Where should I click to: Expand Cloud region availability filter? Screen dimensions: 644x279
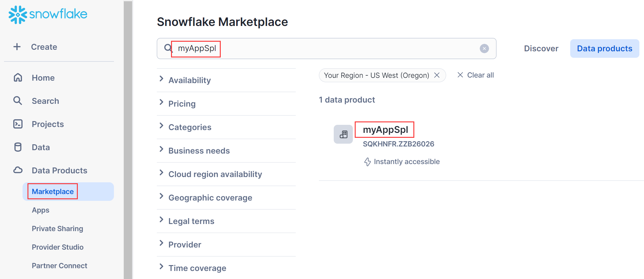215,174
